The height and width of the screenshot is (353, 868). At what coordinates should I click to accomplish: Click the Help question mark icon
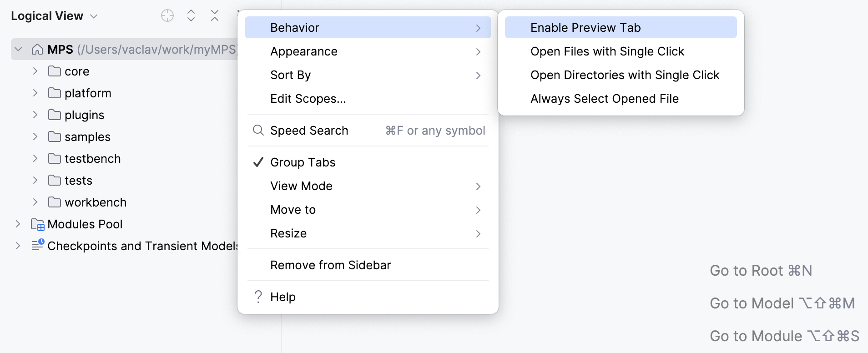click(258, 297)
